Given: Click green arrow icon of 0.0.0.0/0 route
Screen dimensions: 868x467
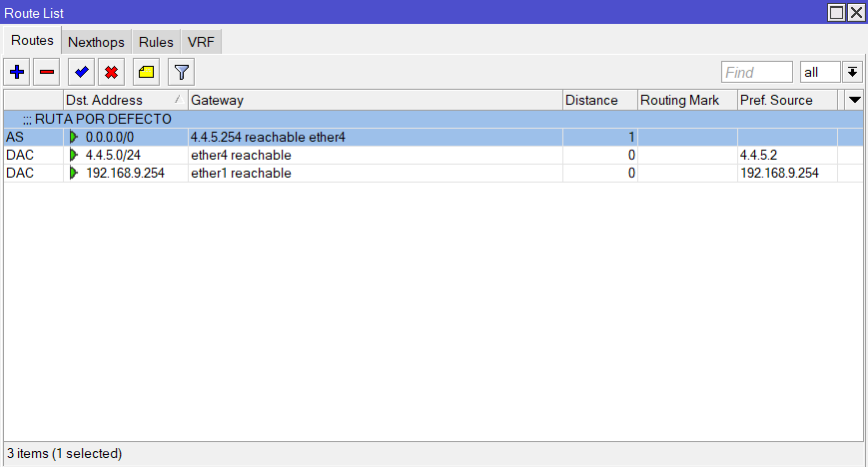Looking at the screenshot, I should click(x=74, y=137).
